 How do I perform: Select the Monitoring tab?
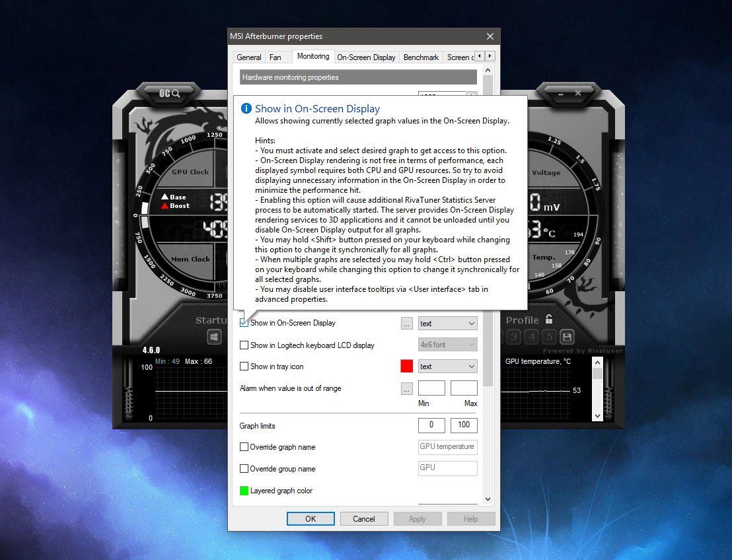313,56
